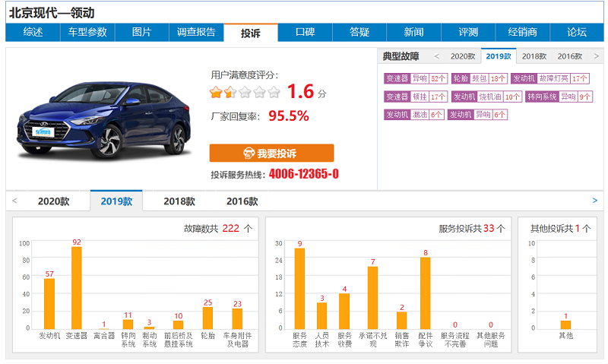Click the 转向系统 bar showing 11

128,324
